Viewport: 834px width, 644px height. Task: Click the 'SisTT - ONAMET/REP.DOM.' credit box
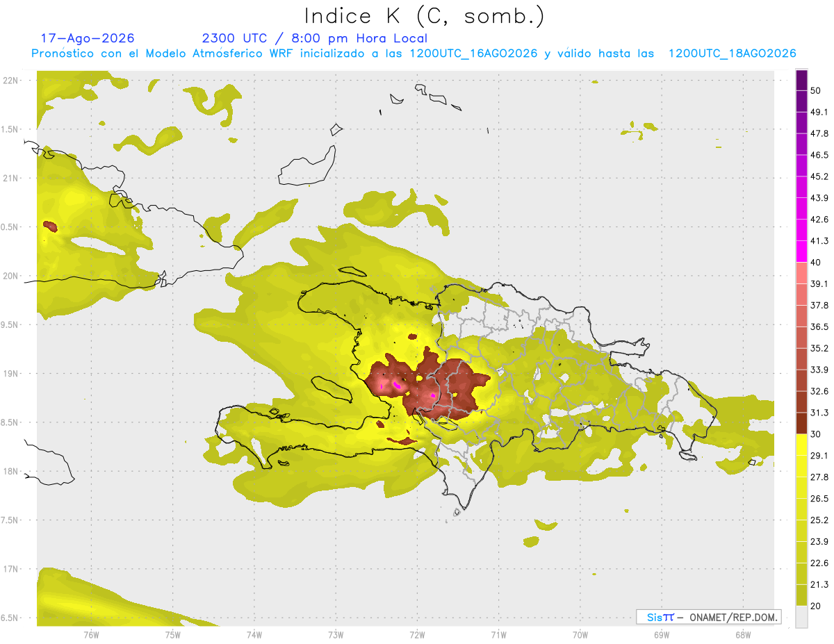pos(708,617)
